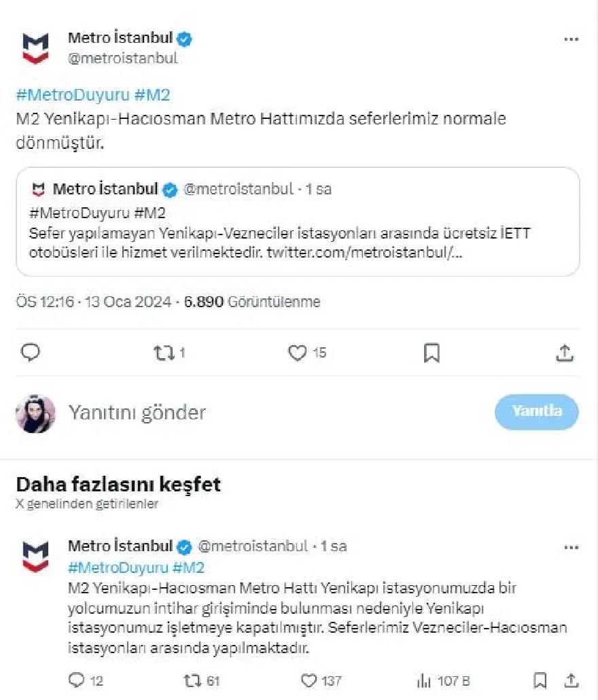This screenshot has height=700, width=598.
Task: Open the #MetroDuyuru hashtag in main tweet
Action: 73,95
